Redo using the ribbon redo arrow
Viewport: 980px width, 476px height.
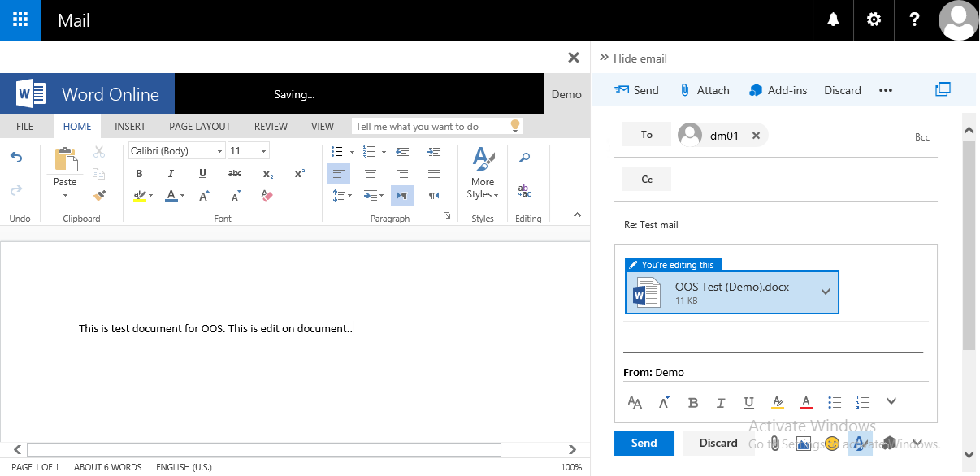point(16,190)
